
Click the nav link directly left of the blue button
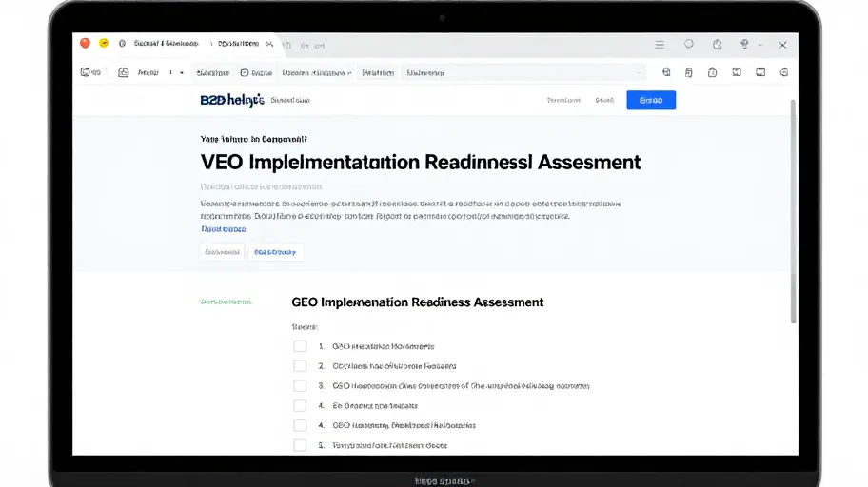[x=604, y=100]
